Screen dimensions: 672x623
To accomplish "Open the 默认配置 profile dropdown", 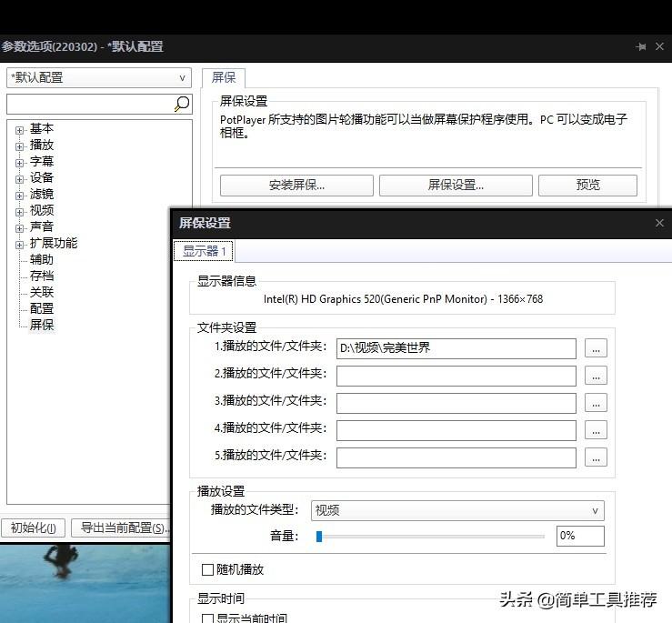I will (x=99, y=77).
